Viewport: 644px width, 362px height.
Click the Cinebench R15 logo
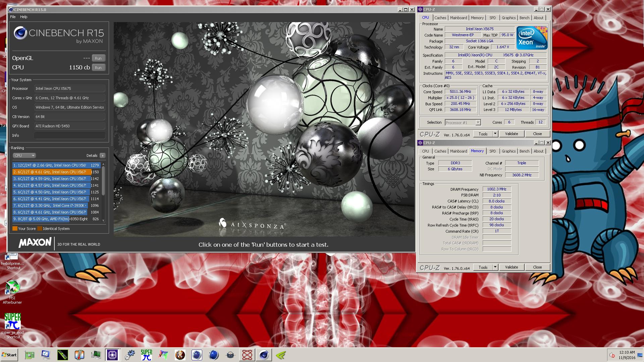click(59, 35)
